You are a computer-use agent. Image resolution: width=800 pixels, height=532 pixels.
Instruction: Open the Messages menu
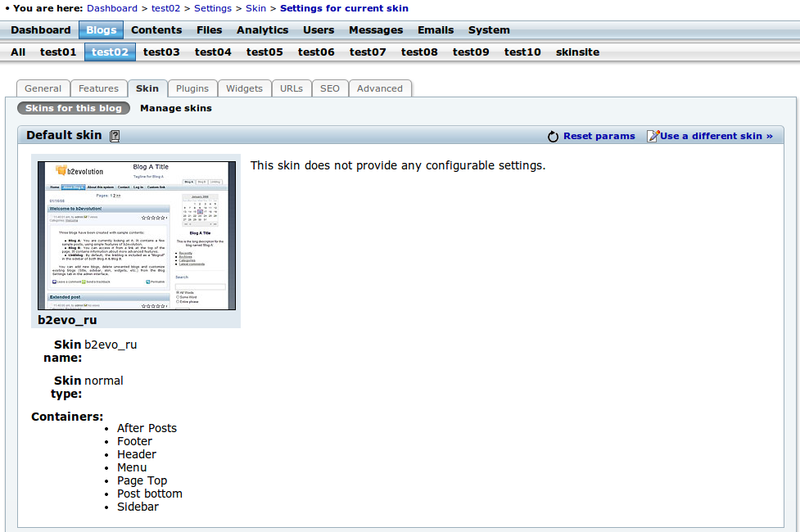point(376,30)
